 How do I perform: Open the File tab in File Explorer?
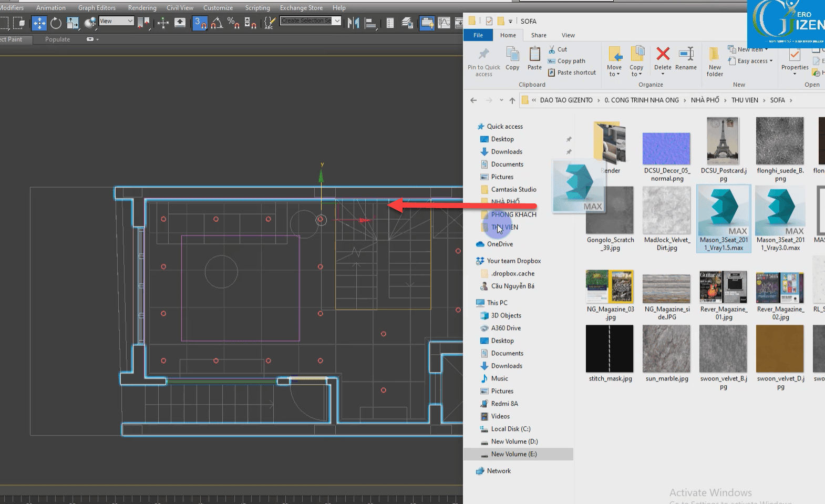[478, 35]
